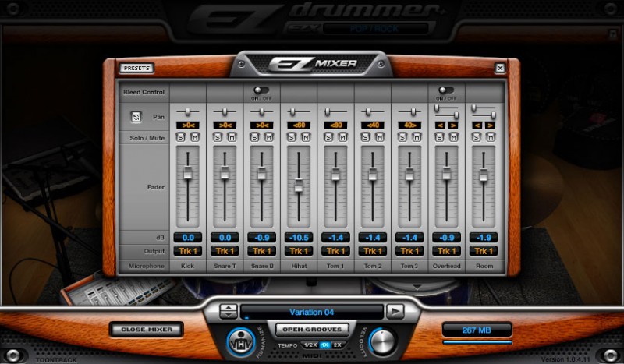Solo the Overhead channel
Screen dimensions: 624x364
440,137
